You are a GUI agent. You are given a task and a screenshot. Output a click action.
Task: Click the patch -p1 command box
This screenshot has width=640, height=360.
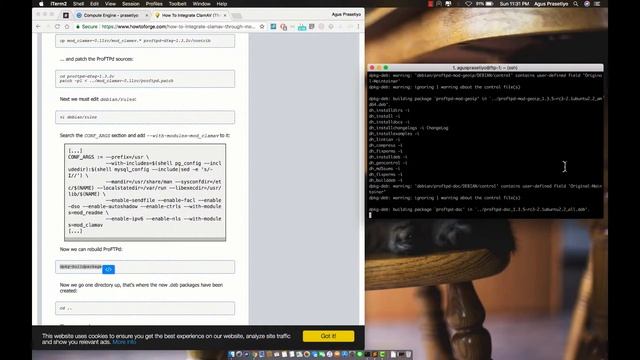tap(145, 78)
